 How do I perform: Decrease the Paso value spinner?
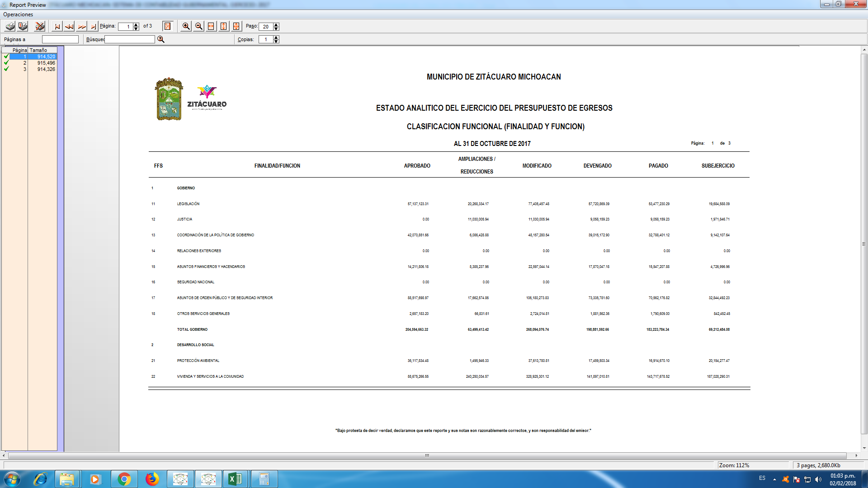pos(276,28)
